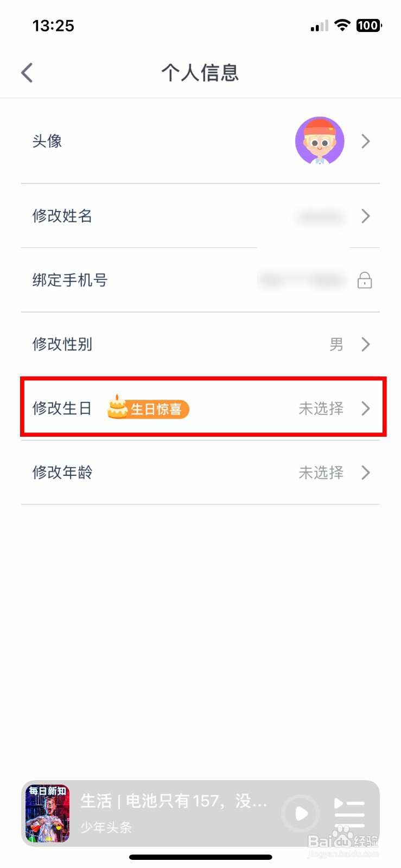Viewport: 401px width, 868px height.
Task: Tap the back arrow icon
Action: click(x=27, y=73)
